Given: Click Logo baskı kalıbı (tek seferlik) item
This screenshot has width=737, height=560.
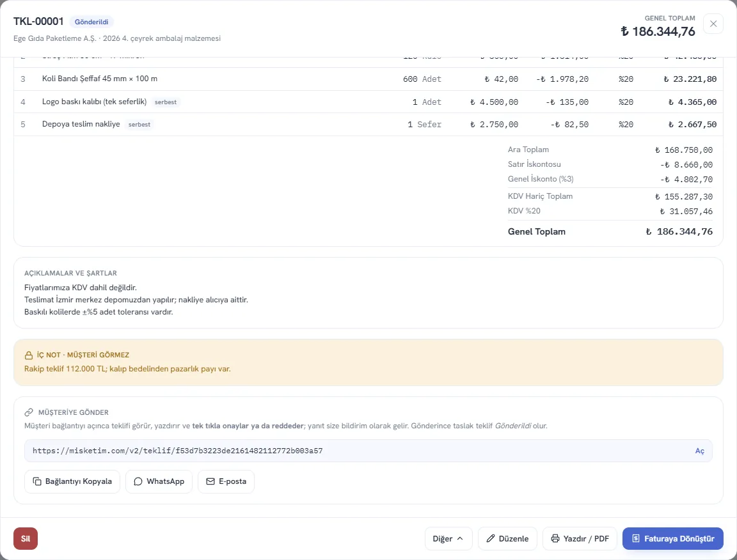Looking at the screenshot, I should [x=95, y=102].
